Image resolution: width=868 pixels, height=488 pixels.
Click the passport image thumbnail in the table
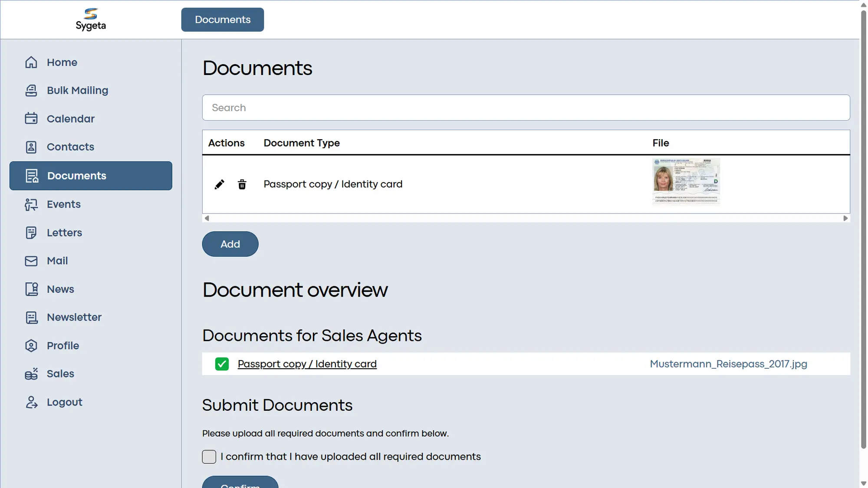click(x=686, y=181)
